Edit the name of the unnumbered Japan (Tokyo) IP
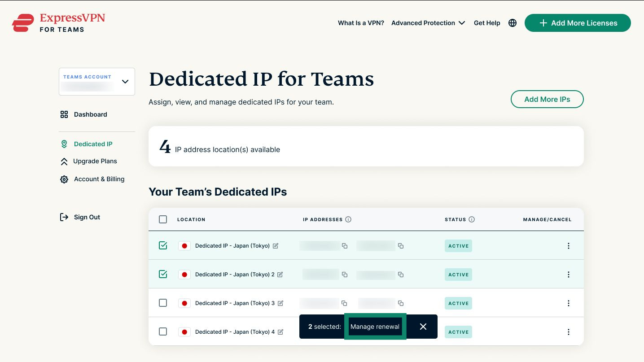This screenshot has height=362, width=644. pos(276,246)
